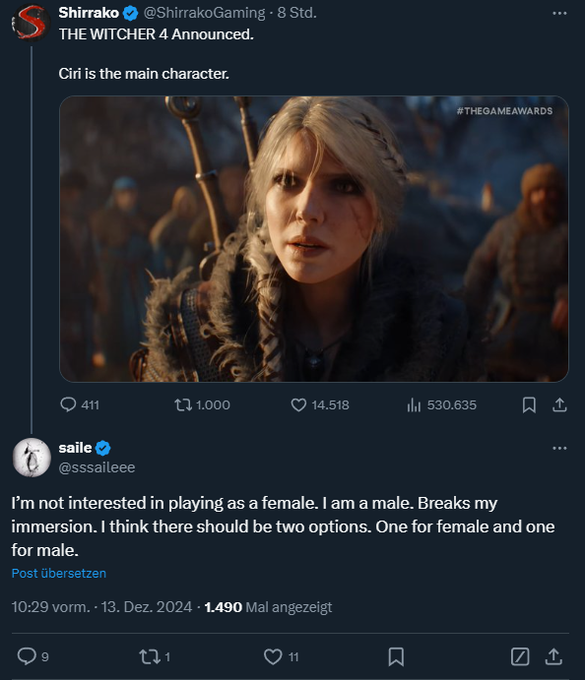Like saile's post with 11 likes
Screen dimensions: 585x680
pyautogui.click(x=281, y=656)
